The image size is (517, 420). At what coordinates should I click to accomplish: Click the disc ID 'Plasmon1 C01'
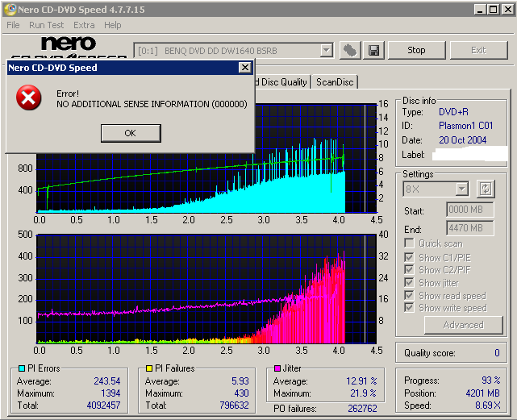[465, 126]
